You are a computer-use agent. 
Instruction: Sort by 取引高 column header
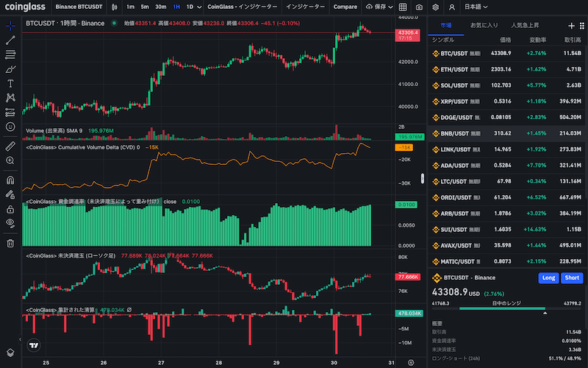click(573, 40)
